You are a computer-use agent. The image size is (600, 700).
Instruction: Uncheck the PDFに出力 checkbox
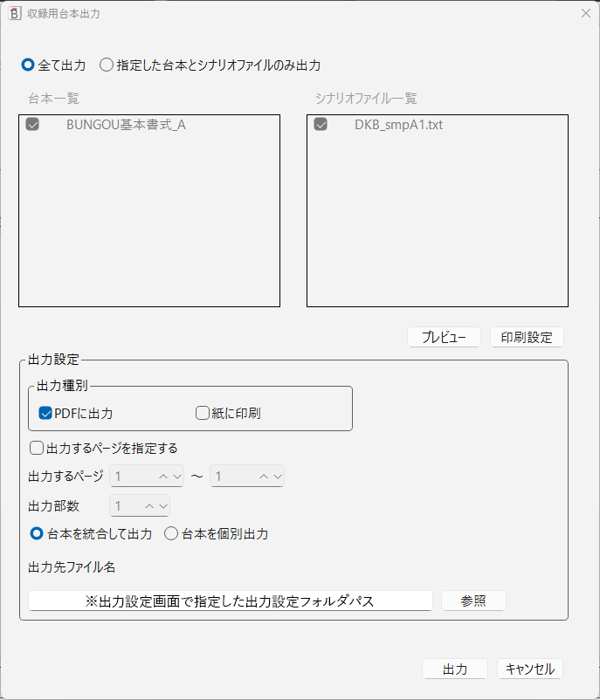[45, 413]
